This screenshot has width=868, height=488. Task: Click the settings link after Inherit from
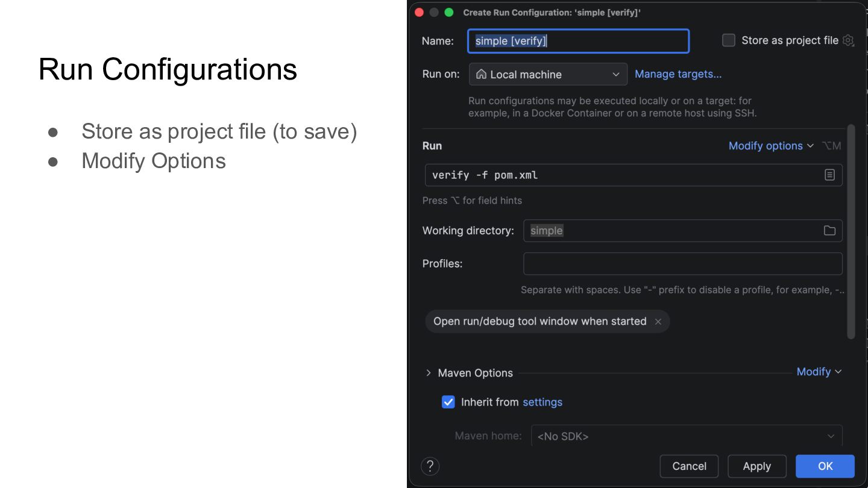point(542,402)
